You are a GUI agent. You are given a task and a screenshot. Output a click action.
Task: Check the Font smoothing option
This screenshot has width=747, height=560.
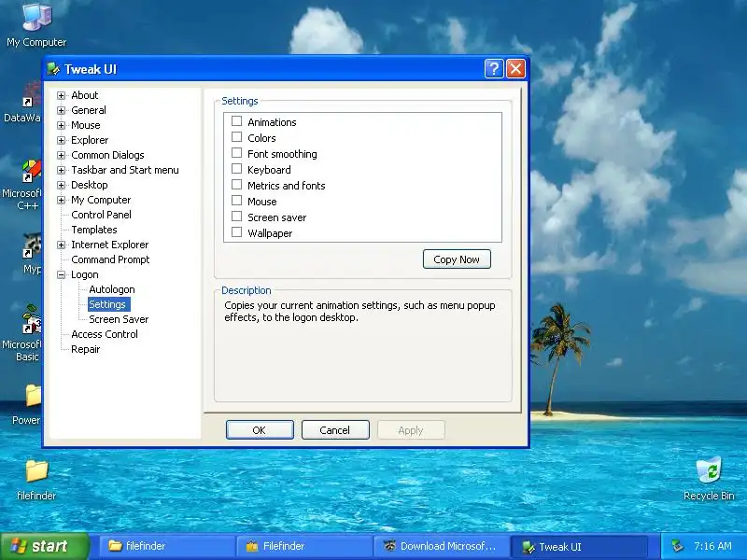click(x=236, y=153)
